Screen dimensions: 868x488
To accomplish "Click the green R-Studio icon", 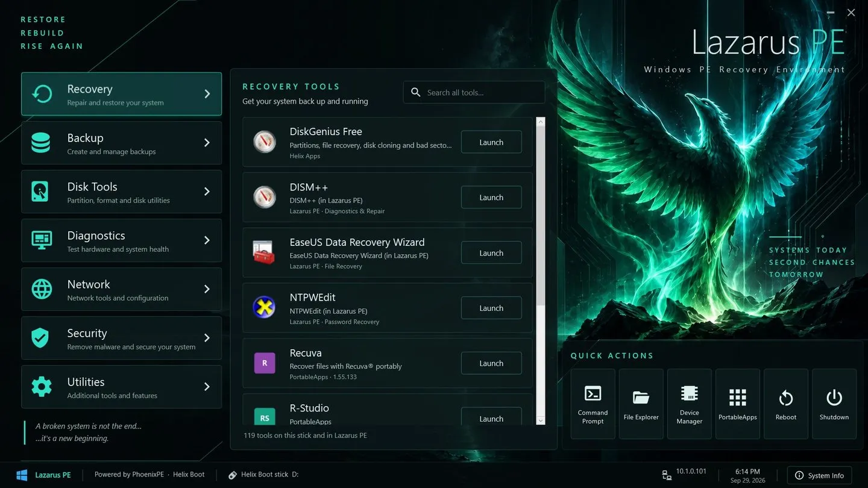I will [265, 417].
